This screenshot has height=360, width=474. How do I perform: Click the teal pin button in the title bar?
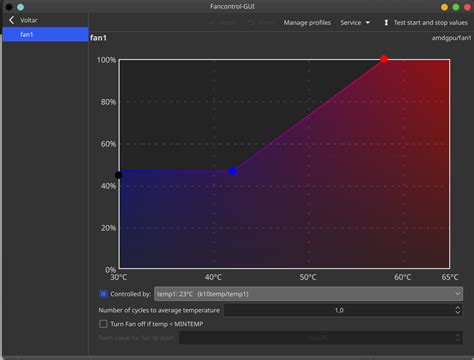[20, 7]
